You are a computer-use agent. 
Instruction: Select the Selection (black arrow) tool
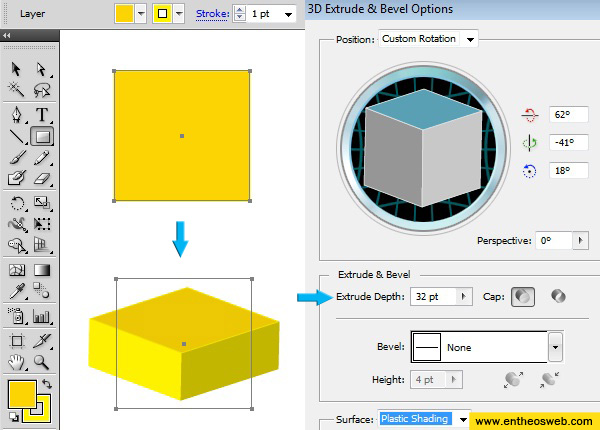pos(17,69)
